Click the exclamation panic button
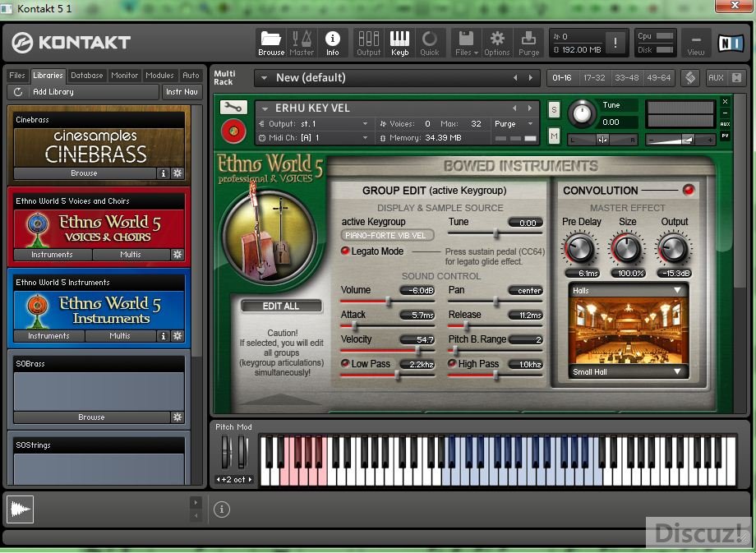This screenshot has width=756, height=553. pyautogui.click(x=615, y=43)
